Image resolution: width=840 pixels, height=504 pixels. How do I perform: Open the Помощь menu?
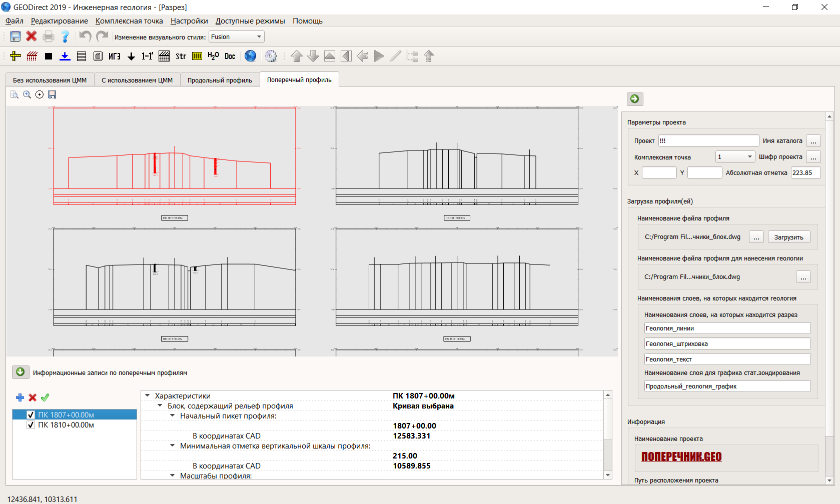click(308, 21)
